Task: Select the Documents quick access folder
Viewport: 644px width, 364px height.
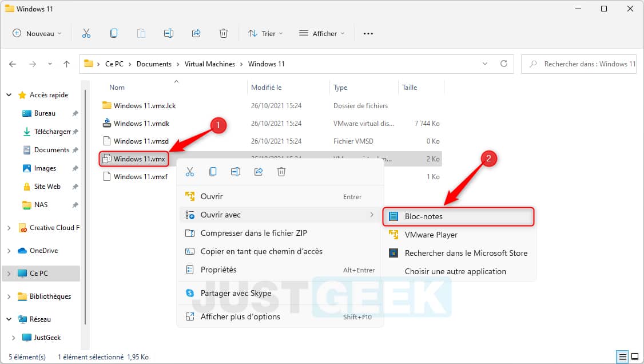Action: pos(51,150)
